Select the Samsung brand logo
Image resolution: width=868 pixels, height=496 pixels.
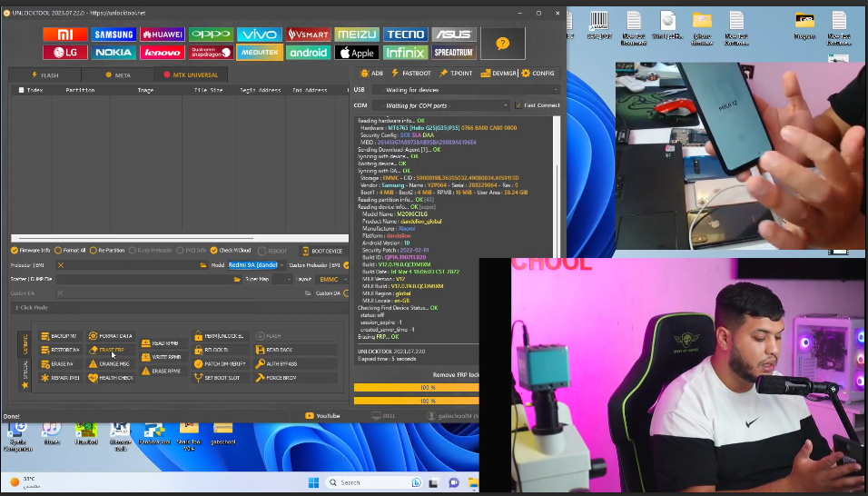pyautogui.click(x=113, y=35)
